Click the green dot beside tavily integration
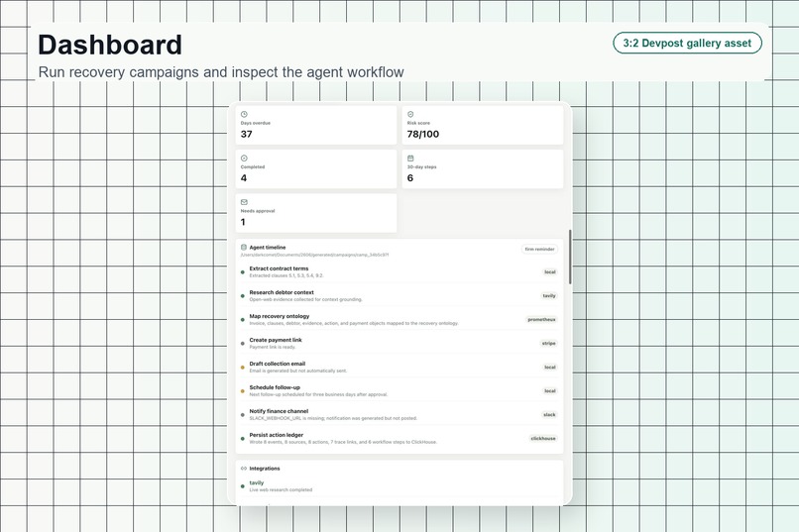The width and height of the screenshot is (799, 532). 243,486
